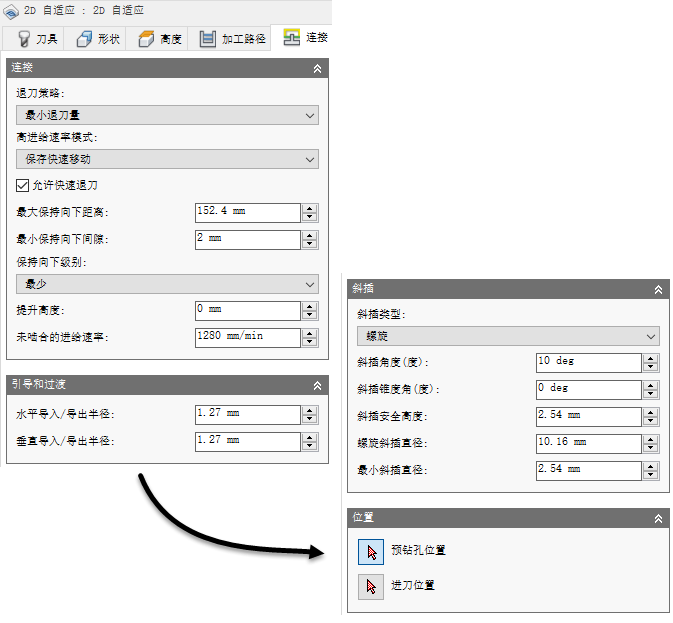The height and width of the screenshot is (623, 673).
Task: Increase 水平导入/导出半径 with stepper up arrow
Action: point(309,411)
